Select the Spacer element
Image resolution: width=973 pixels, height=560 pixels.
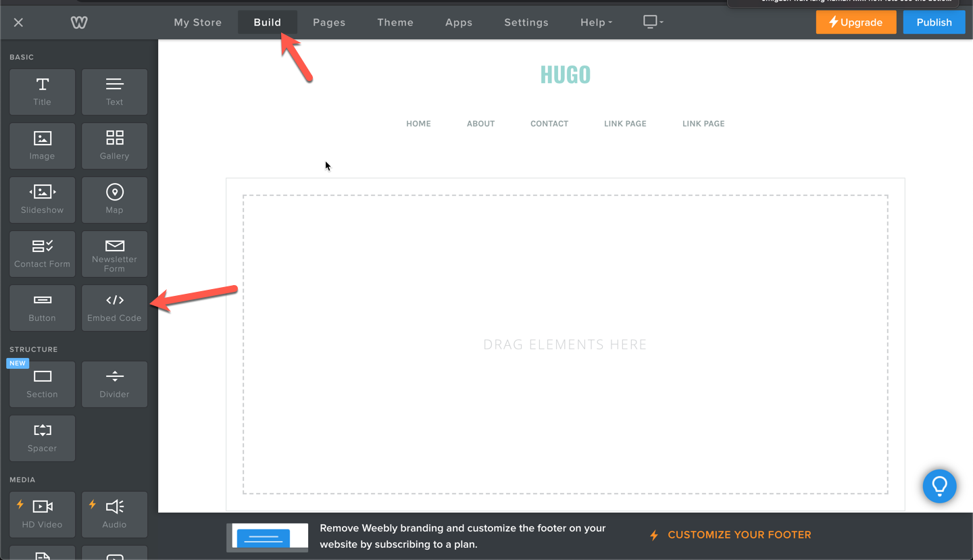coord(42,438)
